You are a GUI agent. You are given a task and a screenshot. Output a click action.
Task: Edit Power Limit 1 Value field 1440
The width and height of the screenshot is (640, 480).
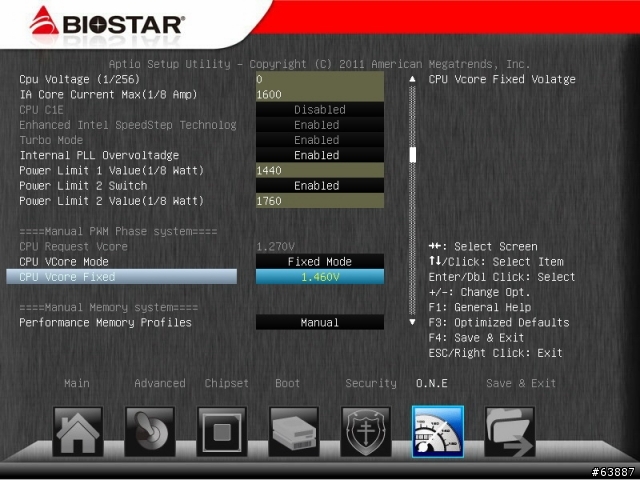(x=320, y=171)
